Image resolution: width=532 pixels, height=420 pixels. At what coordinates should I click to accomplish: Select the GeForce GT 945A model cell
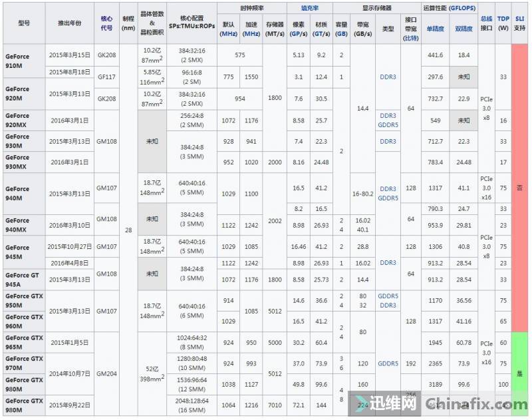pos(24,280)
